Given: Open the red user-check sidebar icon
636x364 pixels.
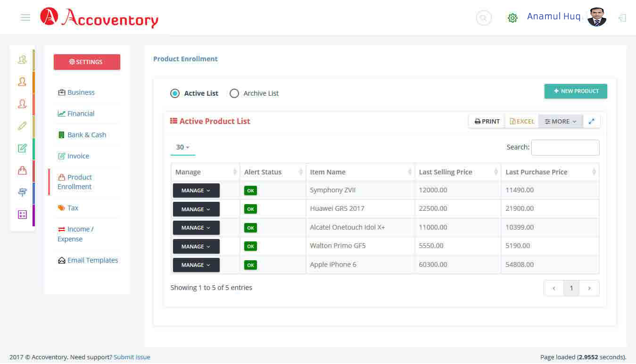Looking at the screenshot, I should (x=22, y=104).
